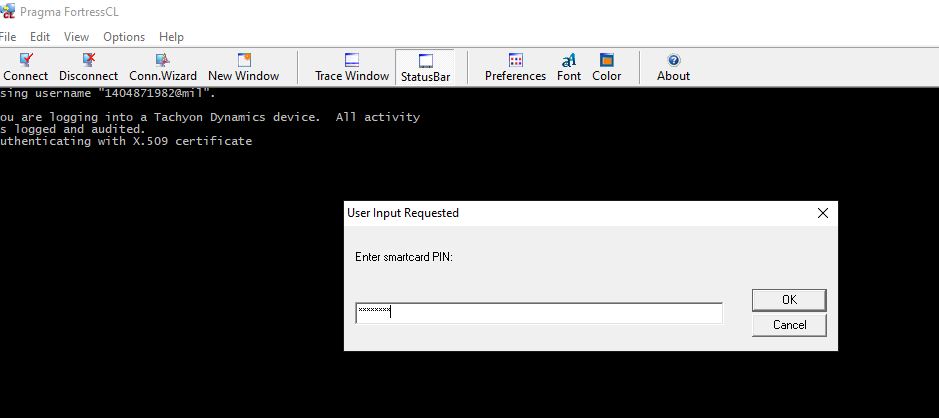939x418 pixels.
Task: Open the File menu
Action: (8, 37)
